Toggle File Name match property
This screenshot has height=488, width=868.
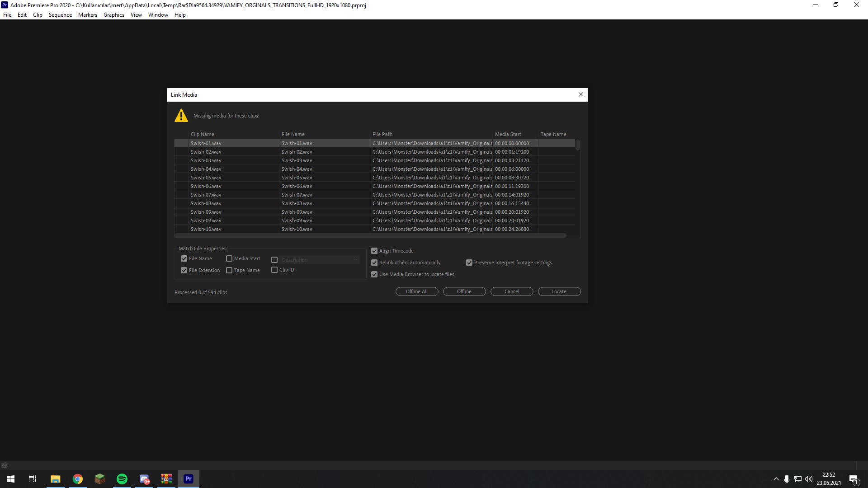click(x=184, y=258)
